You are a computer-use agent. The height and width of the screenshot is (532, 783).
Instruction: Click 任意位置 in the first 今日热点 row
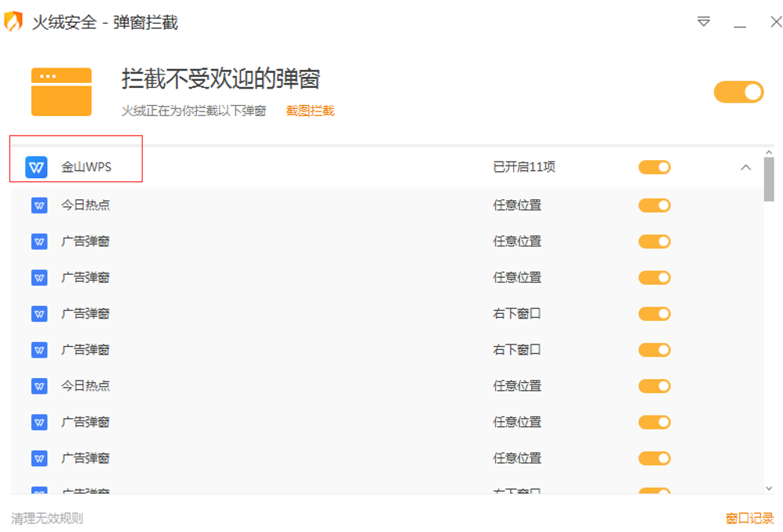coord(517,205)
